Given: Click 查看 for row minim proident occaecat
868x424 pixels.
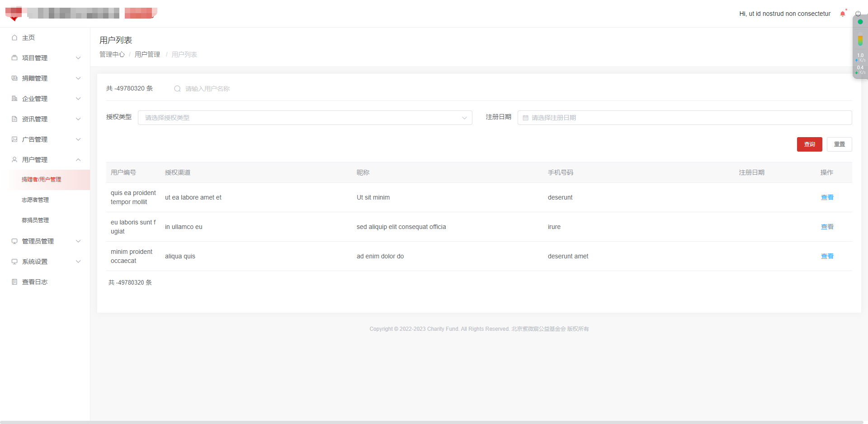Looking at the screenshot, I should pyautogui.click(x=827, y=256).
